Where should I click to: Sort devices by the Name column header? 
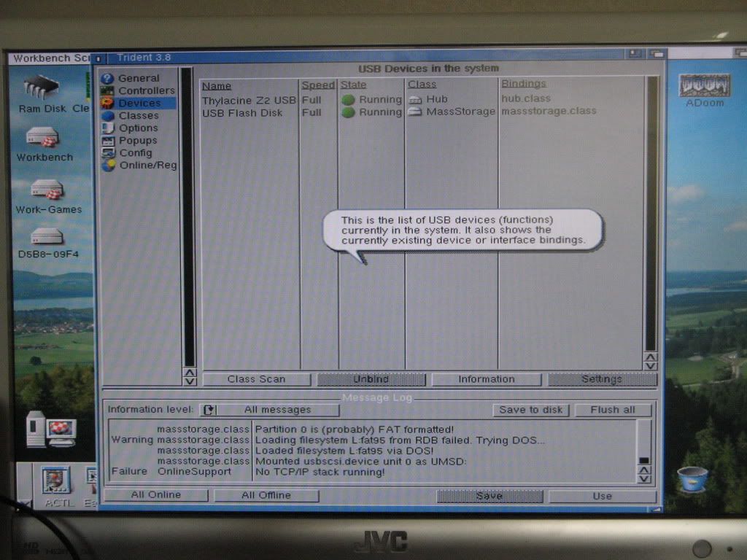(x=216, y=85)
